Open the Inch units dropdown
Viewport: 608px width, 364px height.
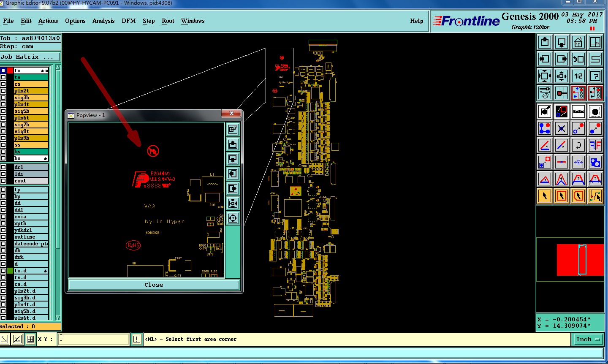point(588,339)
